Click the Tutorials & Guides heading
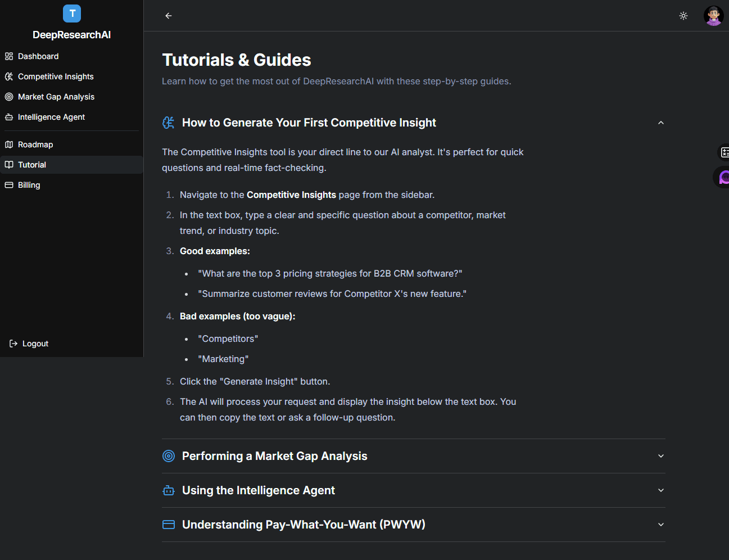Image resolution: width=729 pixels, height=560 pixels. pyautogui.click(x=237, y=60)
